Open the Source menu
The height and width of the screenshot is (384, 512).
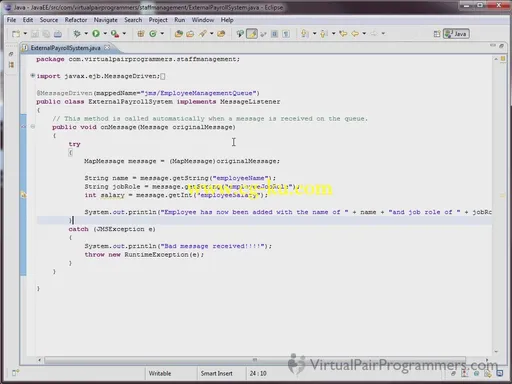[49, 20]
